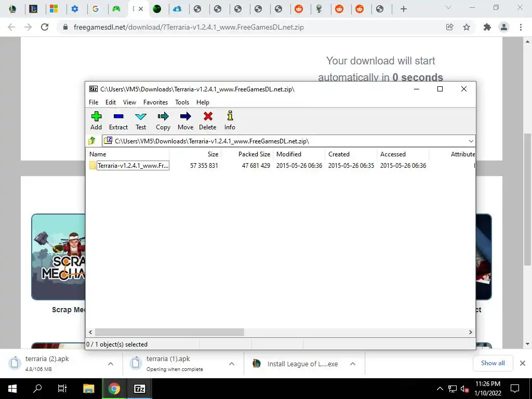Image resolution: width=532 pixels, height=399 pixels.
Task: Bookmark this page with the star icon
Action: pyautogui.click(x=467, y=27)
